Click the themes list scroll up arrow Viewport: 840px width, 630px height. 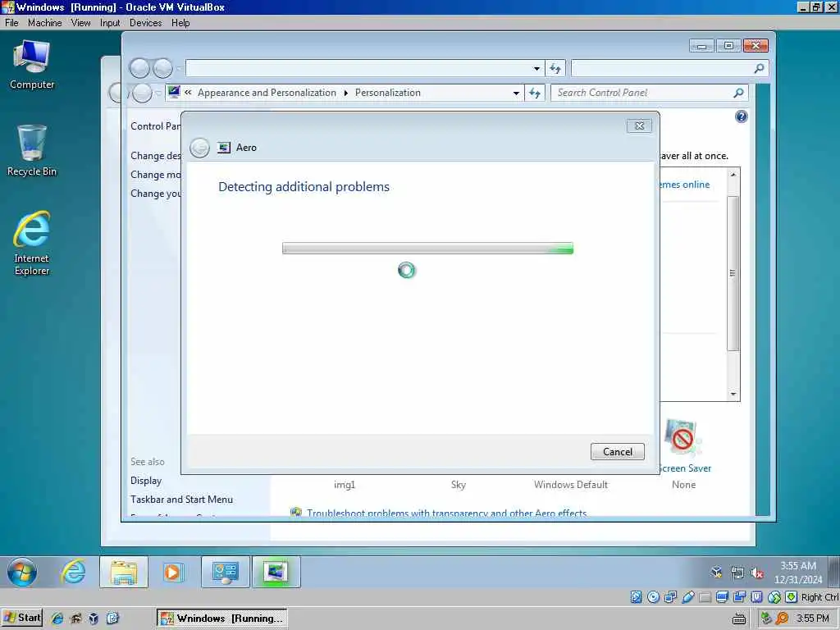pyautogui.click(x=733, y=175)
